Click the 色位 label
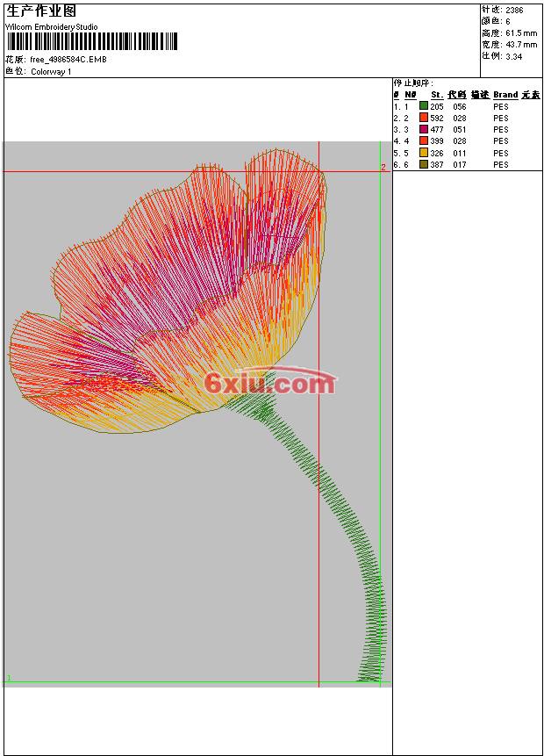This screenshot has height=756, width=544. click(15, 72)
